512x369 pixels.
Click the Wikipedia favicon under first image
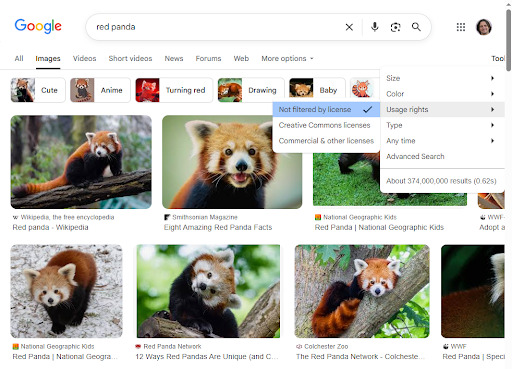[x=15, y=217]
